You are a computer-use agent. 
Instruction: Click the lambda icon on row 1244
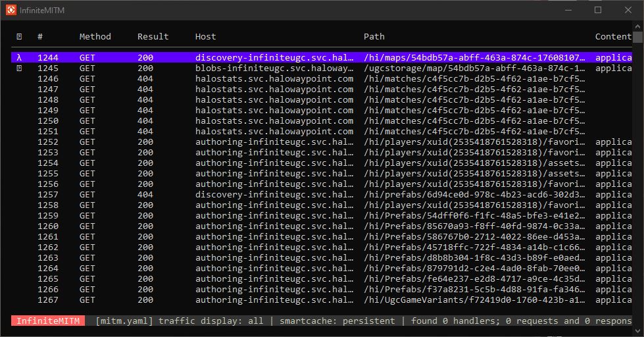click(19, 57)
